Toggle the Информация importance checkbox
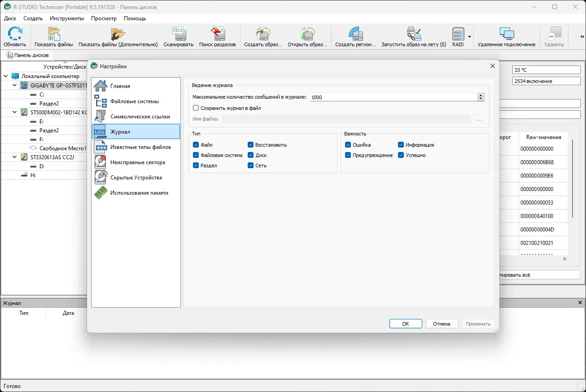 [x=401, y=145]
